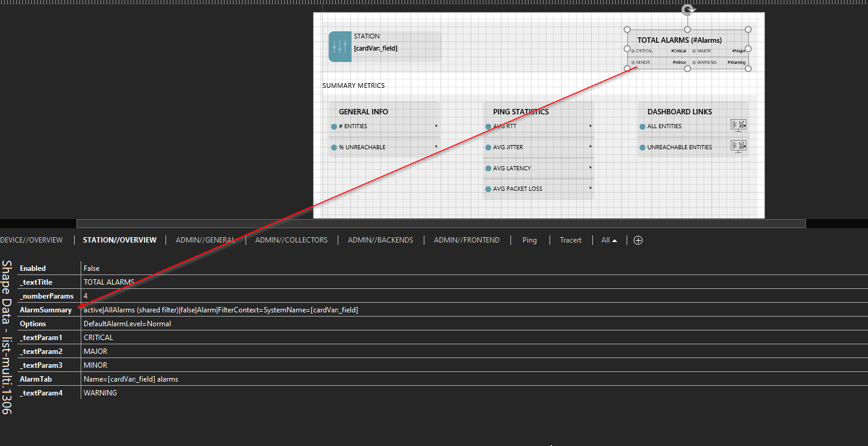The image size is (868, 446).
Task: Switch to the ADMIN//COLLECTORS tab
Action: 291,240
